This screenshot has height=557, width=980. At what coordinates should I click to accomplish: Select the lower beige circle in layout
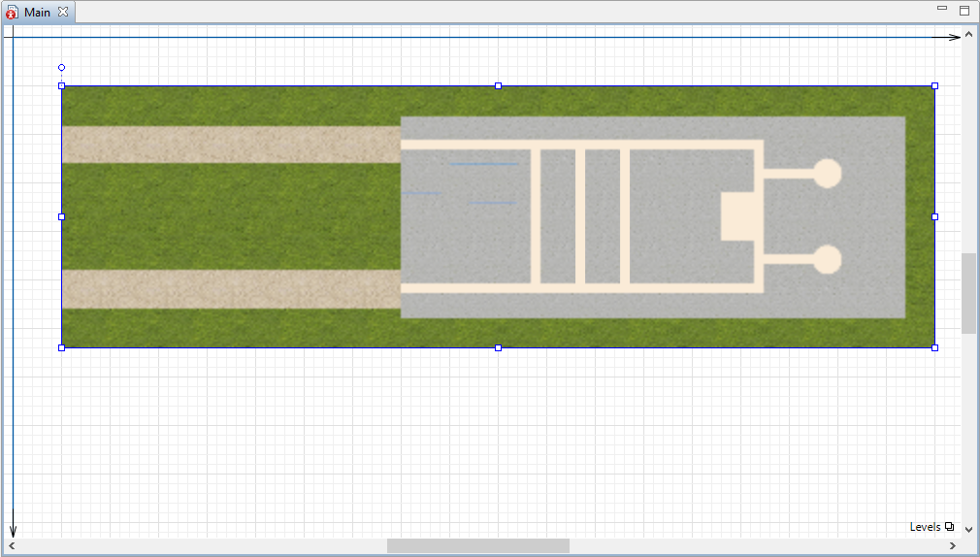pyautogui.click(x=827, y=260)
